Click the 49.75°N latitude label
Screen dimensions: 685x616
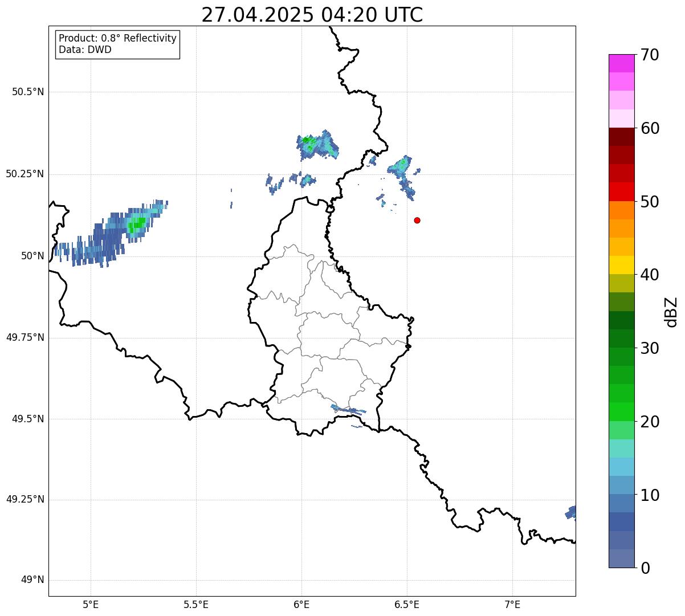(25, 337)
